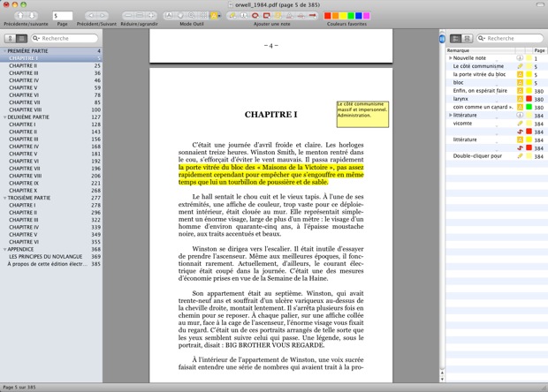The height and width of the screenshot is (392, 548).
Task: Click the highlighted passage 'la porte vitrée du bloc'
Action: click(270, 175)
